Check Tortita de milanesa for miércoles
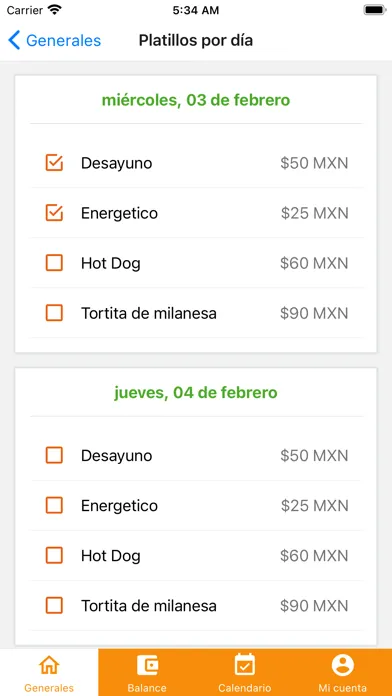 54,313
